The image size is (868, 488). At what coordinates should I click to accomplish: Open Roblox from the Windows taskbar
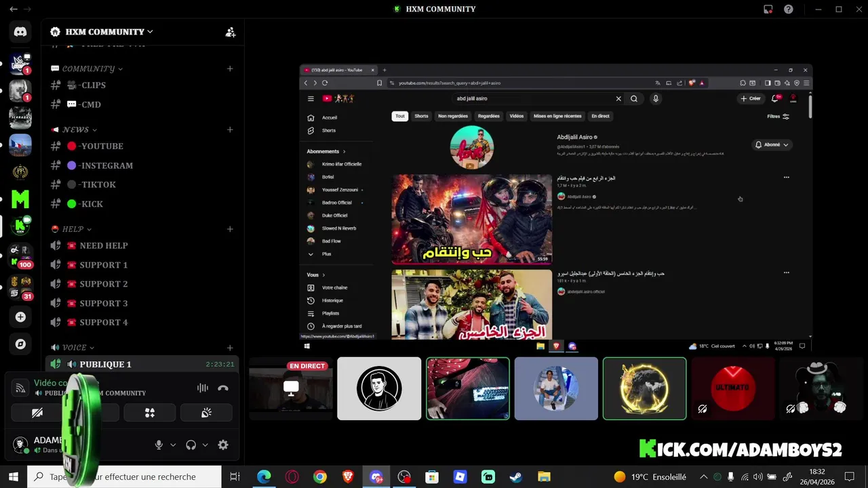pos(460,476)
